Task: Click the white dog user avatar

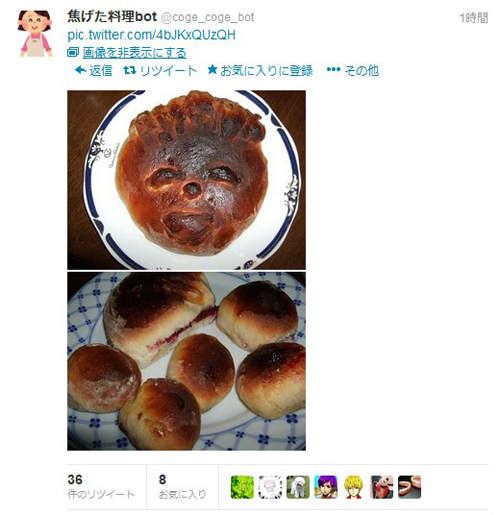Action: (x=298, y=487)
